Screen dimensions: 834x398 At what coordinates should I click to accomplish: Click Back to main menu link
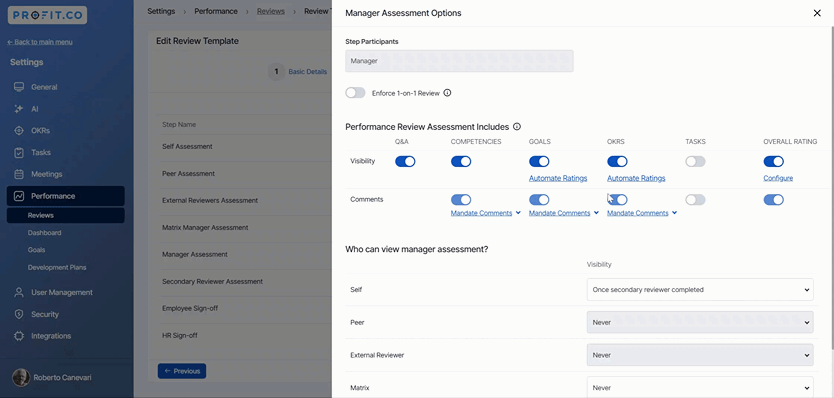40,42
